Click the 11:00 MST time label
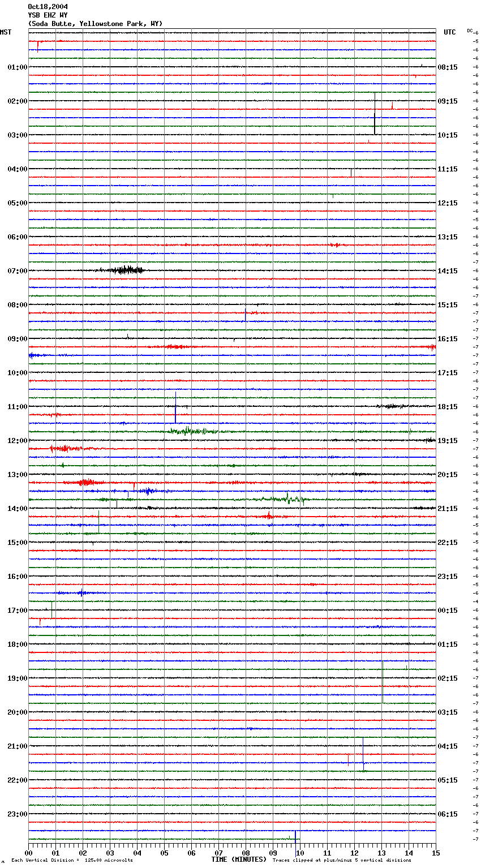The height and width of the screenshot is (868, 481). pos(17,407)
